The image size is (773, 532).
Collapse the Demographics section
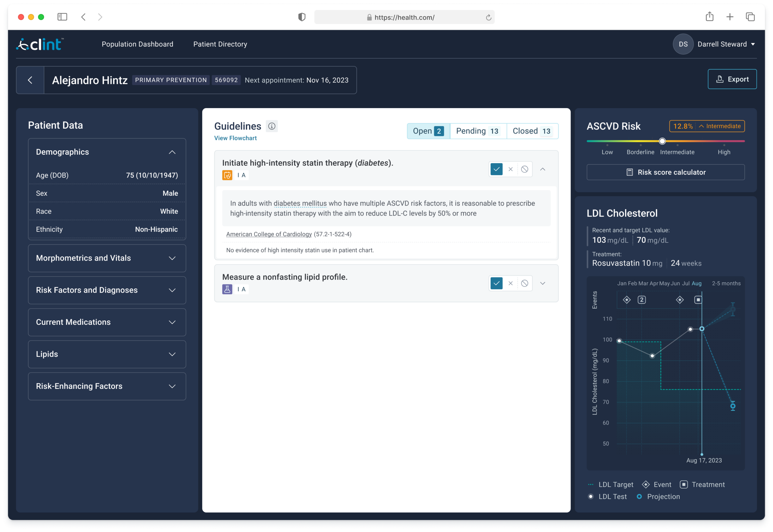tap(172, 152)
